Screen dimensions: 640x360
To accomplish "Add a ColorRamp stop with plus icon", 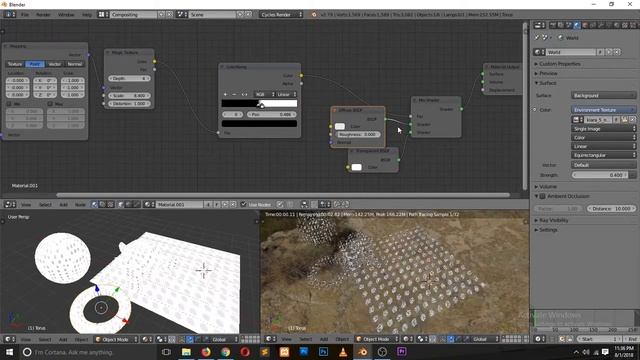I will [x=225, y=94].
